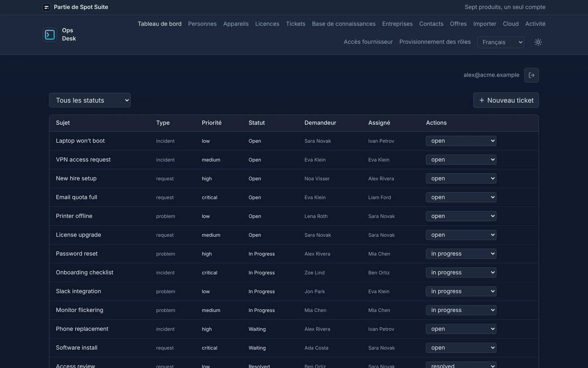Click the Type column header
The width and height of the screenshot is (588, 368).
(x=163, y=123)
